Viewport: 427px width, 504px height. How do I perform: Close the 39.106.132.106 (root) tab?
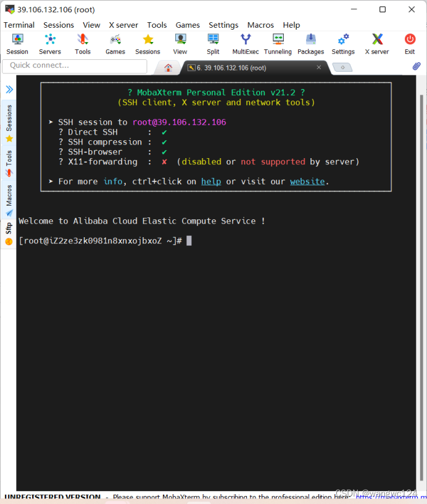coord(319,67)
